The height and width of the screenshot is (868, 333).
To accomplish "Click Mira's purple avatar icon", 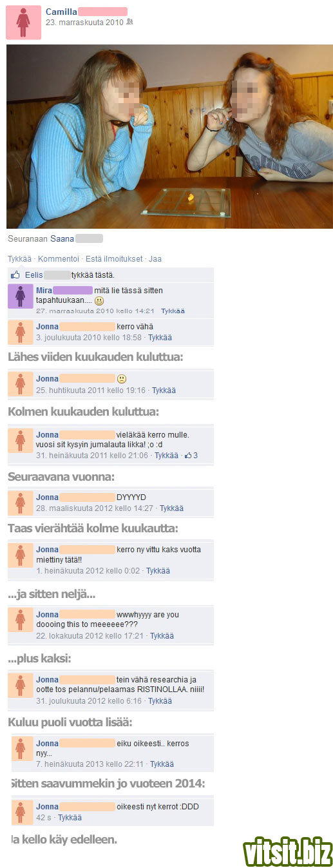I will (21, 296).
